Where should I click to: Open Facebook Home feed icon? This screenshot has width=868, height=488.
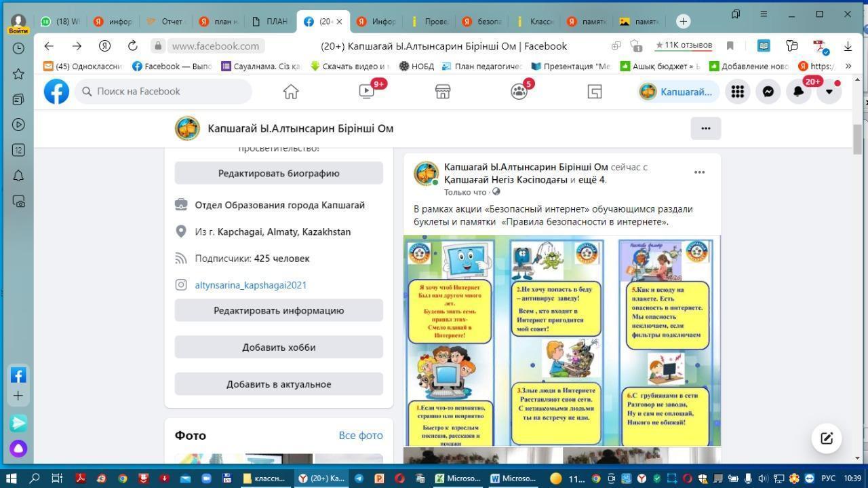(291, 92)
